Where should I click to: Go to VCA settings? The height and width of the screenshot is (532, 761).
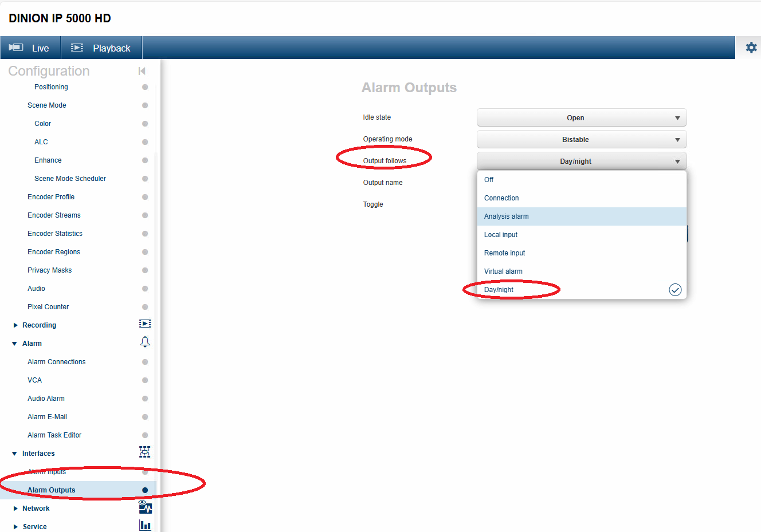35,380
